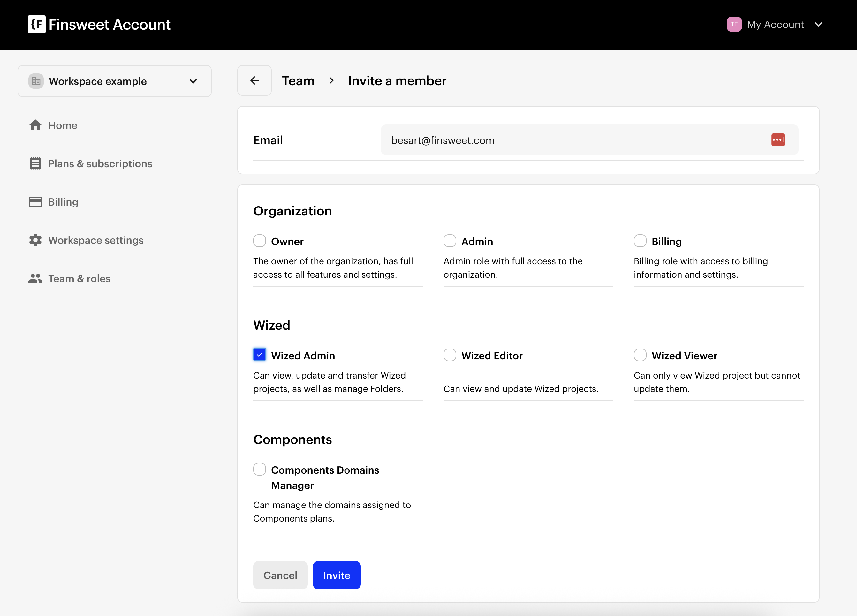Go back using the arrow button
Image resolution: width=857 pixels, height=616 pixels.
tap(254, 80)
